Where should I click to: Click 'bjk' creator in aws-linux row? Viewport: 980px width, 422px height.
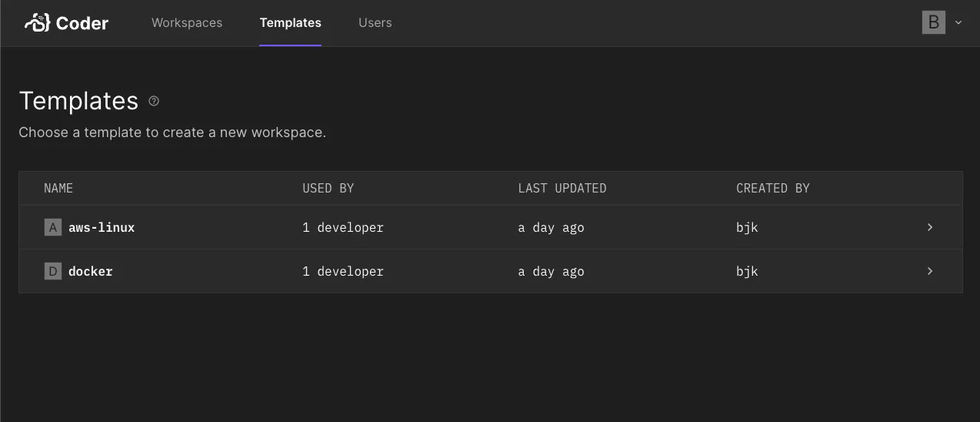(x=747, y=228)
